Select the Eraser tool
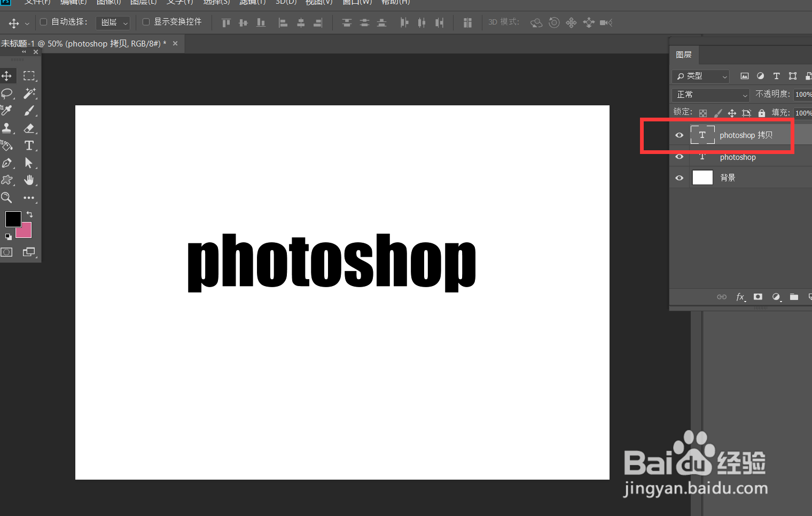This screenshot has width=812, height=516. (29, 128)
